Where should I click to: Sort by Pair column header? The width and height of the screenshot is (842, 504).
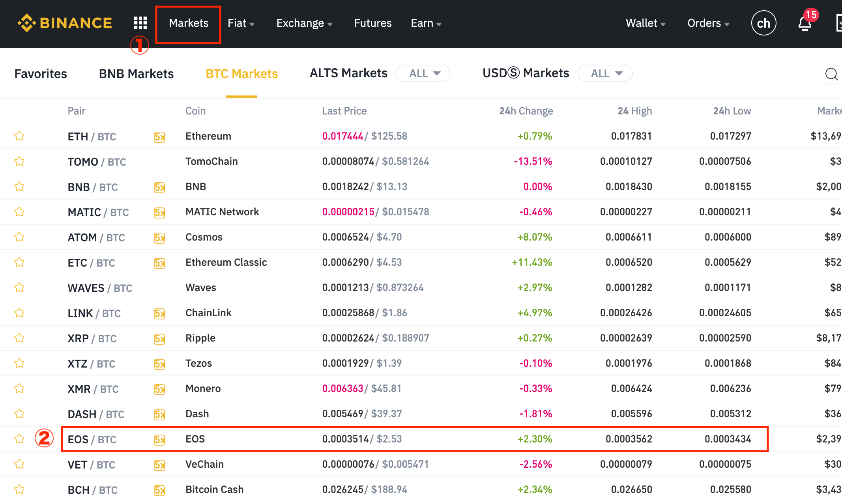[x=77, y=111]
